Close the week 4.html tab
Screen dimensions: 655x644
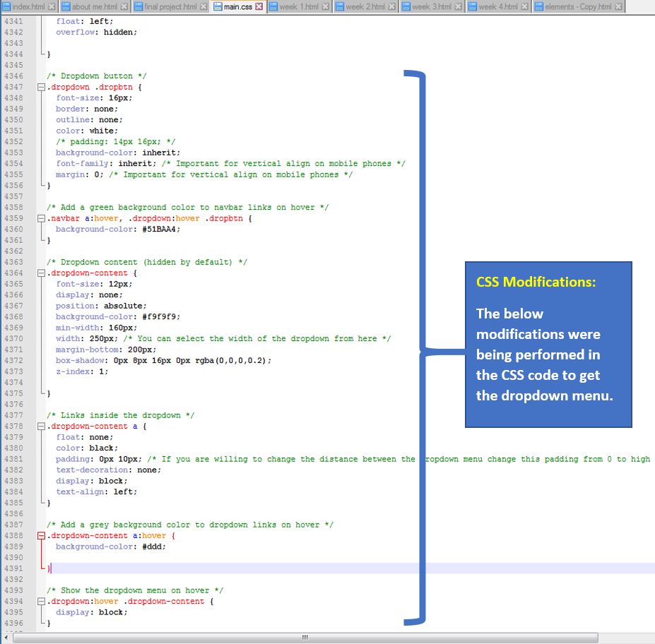(x=525, y=6)
